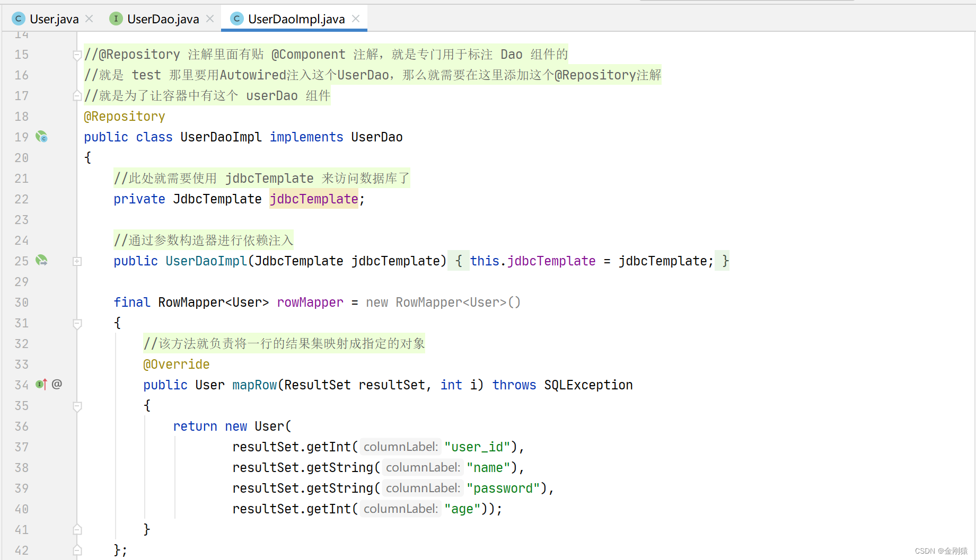This screenshot has width=976, height=560.
Task: Switch to the User.java tab
Action: click(x=54, y=19)
